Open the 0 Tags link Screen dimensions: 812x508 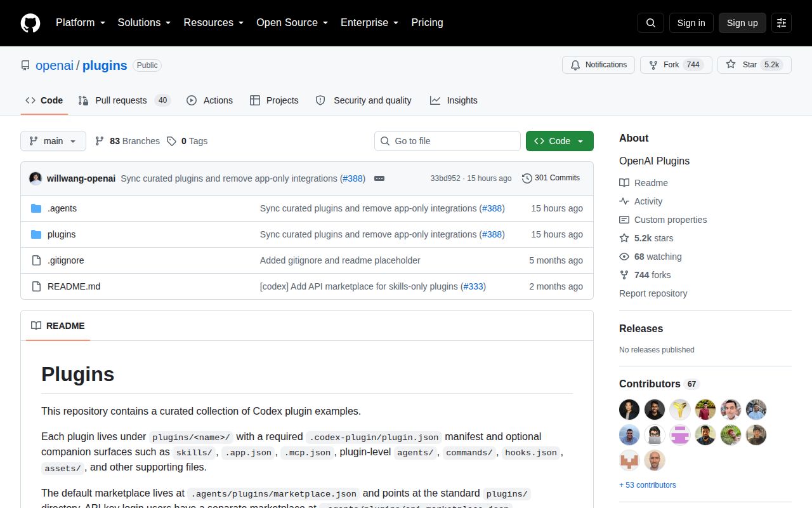(187, 141)
